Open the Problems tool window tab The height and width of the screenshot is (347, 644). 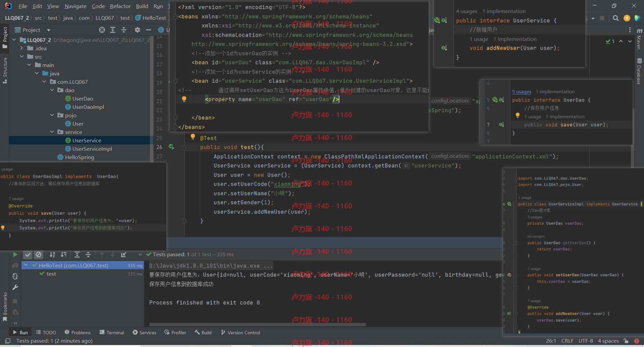[x=77, y=333]
